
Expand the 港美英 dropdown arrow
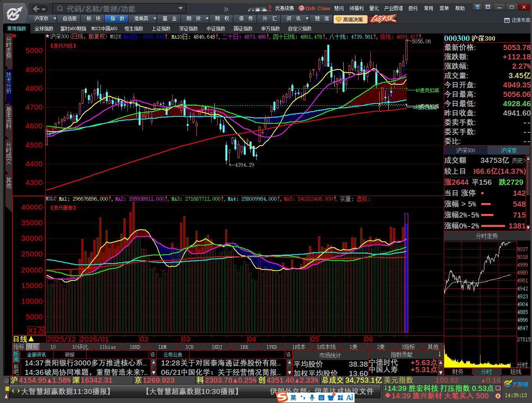(x=155, y=18)
